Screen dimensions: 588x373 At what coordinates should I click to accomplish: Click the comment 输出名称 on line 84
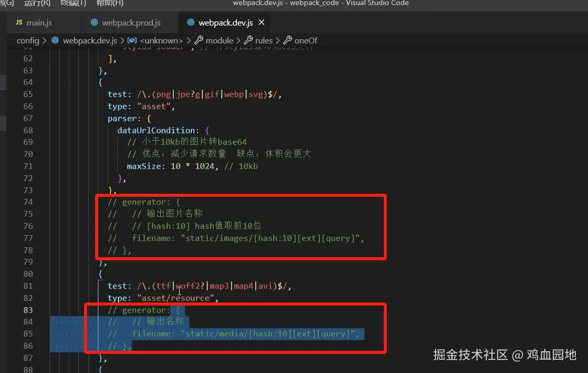coord(157,322)
